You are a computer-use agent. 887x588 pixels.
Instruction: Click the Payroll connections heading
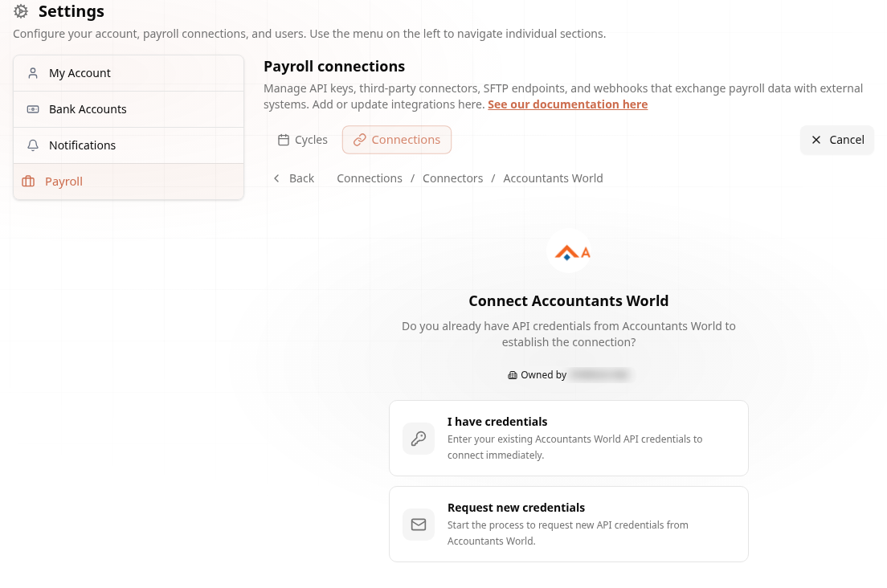coord(334,67)
